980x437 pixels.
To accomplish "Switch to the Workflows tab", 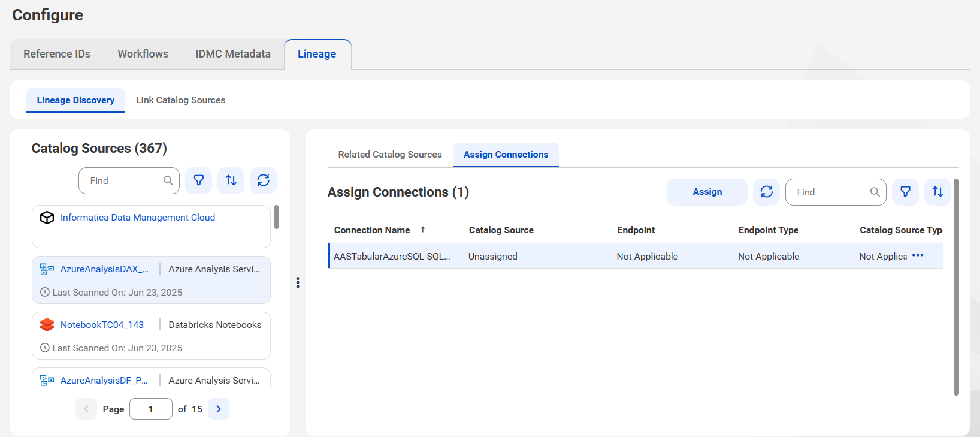I will click(143, 54).
